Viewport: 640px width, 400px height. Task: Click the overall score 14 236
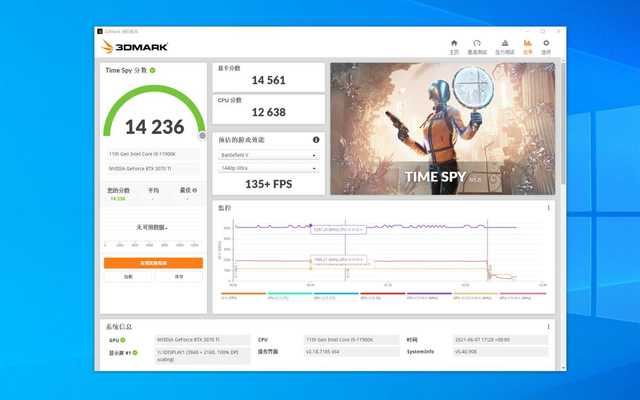(x=154, y=127)
